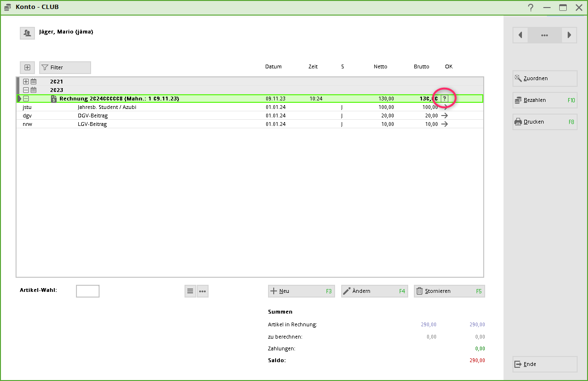588x381 pixels.
Task: Collapse the Rechnung invoice row
Action: [x=26, y=99]
